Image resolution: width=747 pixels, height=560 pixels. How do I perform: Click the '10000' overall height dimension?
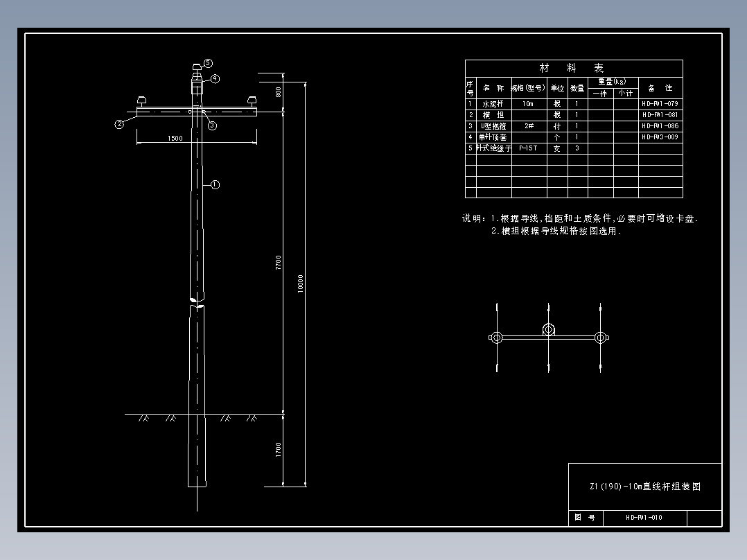[301, 283]
